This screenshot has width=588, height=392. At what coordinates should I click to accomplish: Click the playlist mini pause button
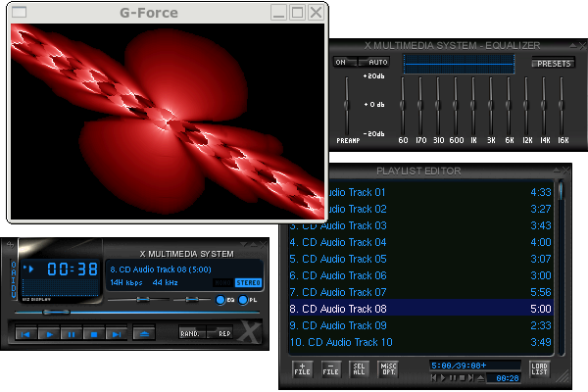click(453, 378)
